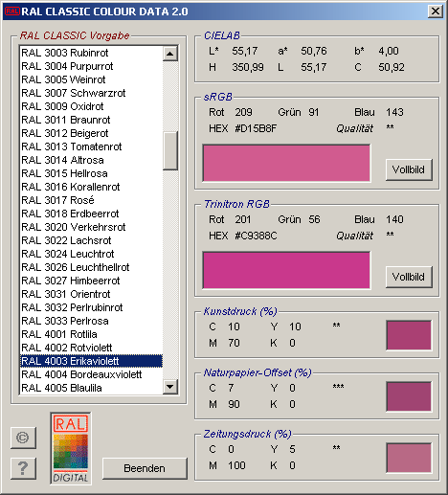Image resolution: width=448 pixels, height=495 pixels.
Task: Select RAL 3003 Rubinrot in the list
Action: pos(91,53)
